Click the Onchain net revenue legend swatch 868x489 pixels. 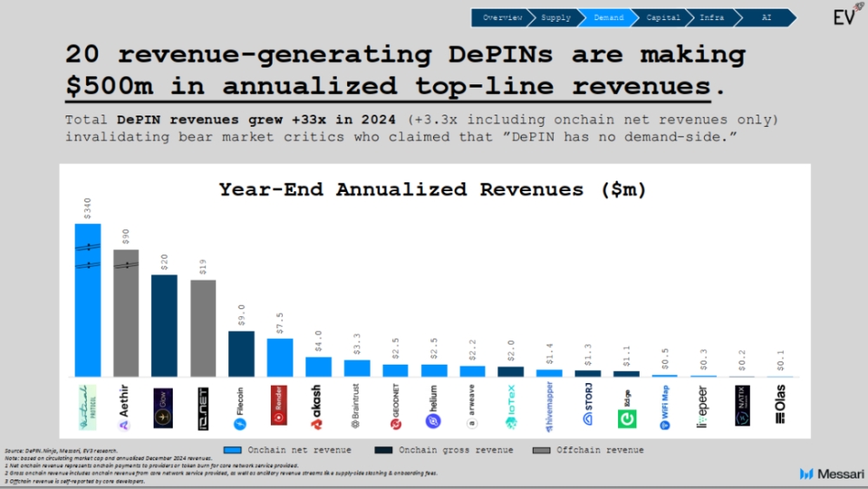[x=231, y=450]
